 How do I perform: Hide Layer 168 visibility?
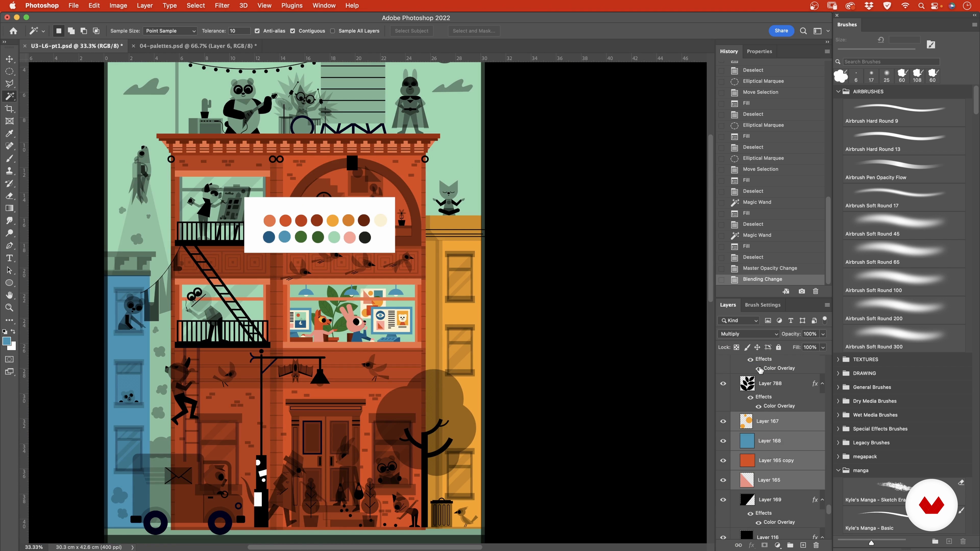pos(723,441)
